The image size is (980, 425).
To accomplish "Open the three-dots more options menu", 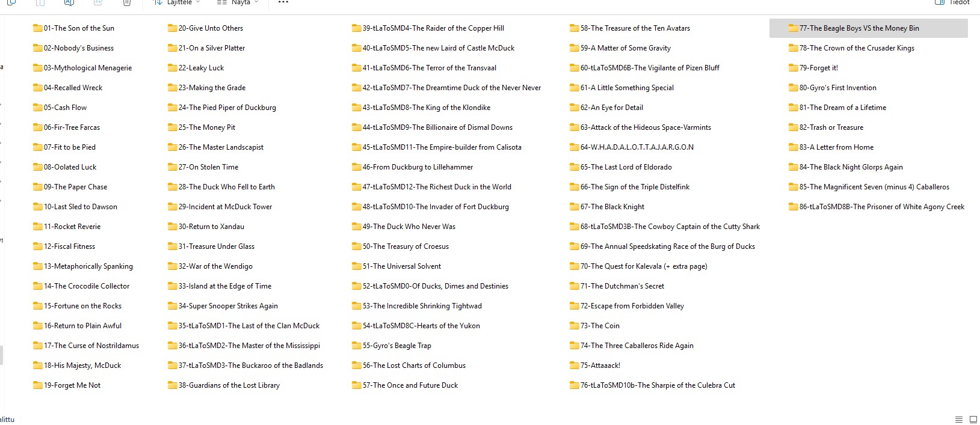I will [x=283, y=2].
